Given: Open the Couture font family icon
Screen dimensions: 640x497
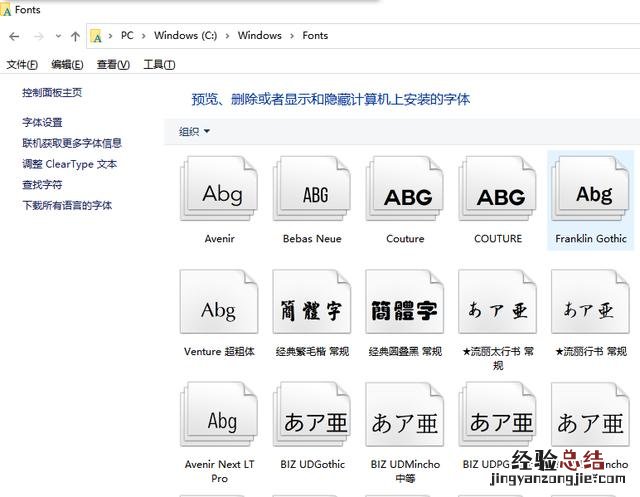Looking at the screenshot, I should point(405,194).
